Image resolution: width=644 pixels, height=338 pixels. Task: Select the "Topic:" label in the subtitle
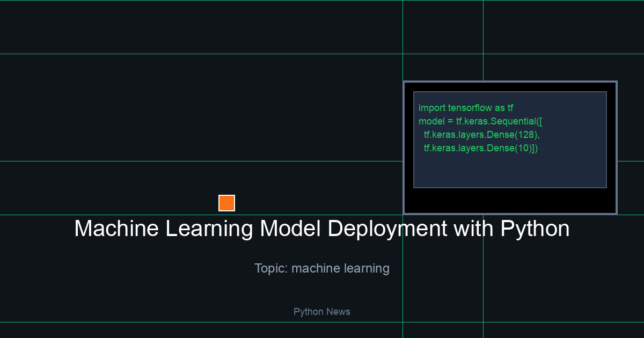[271, 268]
